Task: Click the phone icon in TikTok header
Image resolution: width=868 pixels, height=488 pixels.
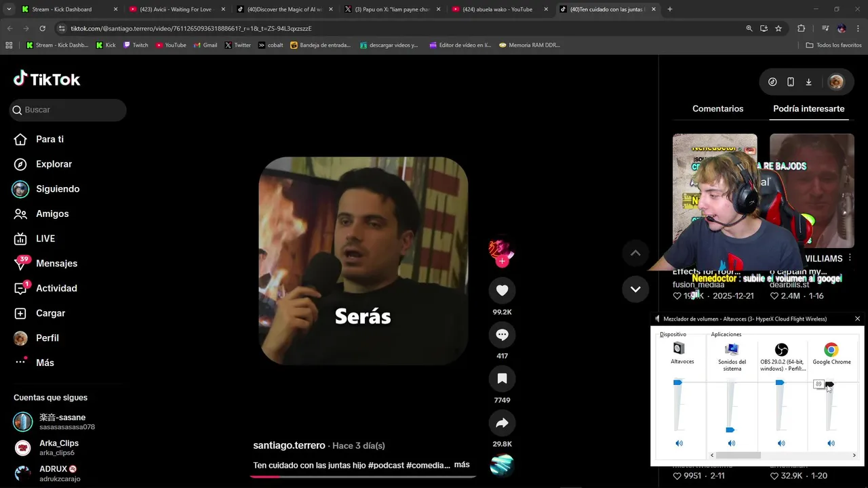Action: click(x=791, y=82)
